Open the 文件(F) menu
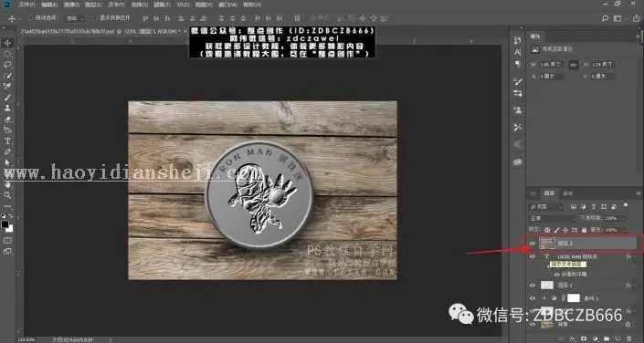The image size is (644, 343). pos(26,5)
